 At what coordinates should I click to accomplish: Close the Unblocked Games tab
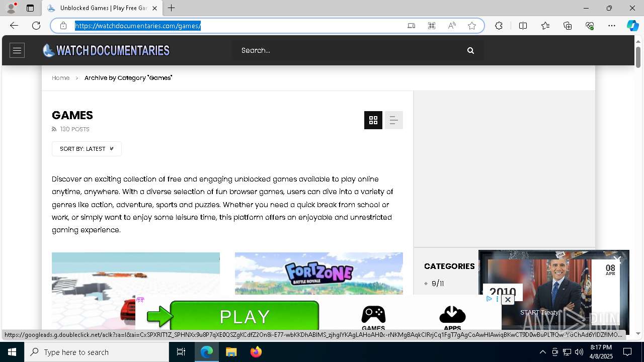tap(154, 8)
